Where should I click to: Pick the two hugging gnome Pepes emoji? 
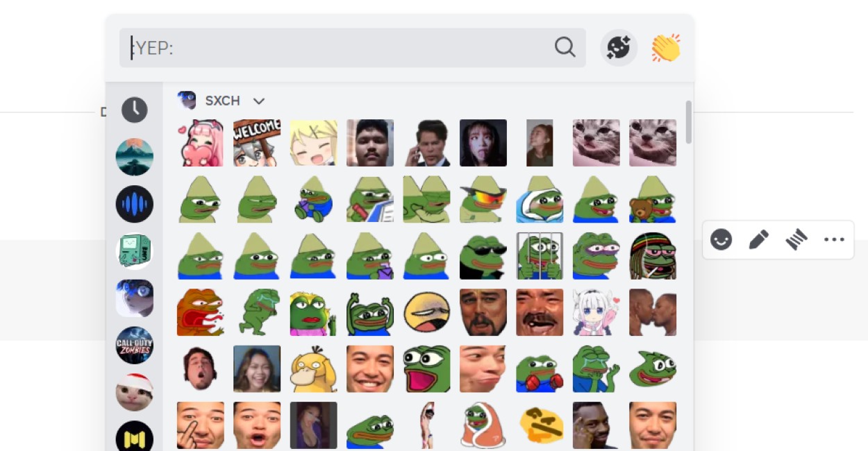pyautogui.click(x=427, y=199)
